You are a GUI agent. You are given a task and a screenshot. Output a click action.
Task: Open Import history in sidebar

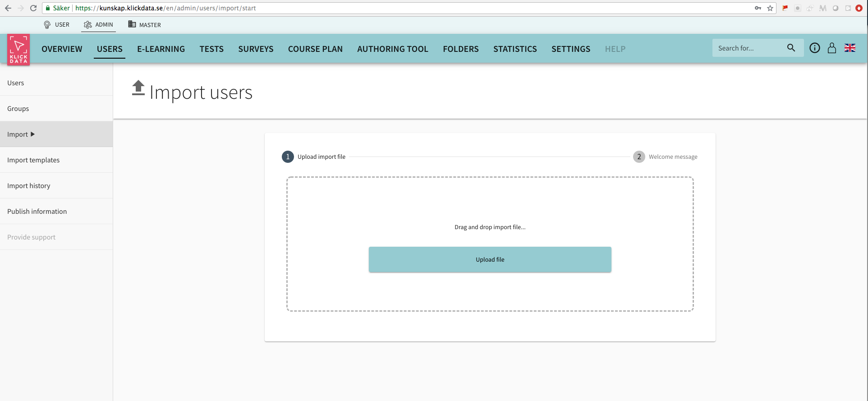pos(29,186)
